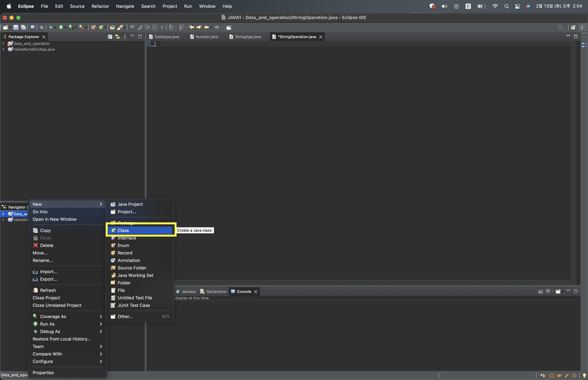Click the Open Type toolbar icon
This screenshot has height=380, width=588.
pos(112,27)
